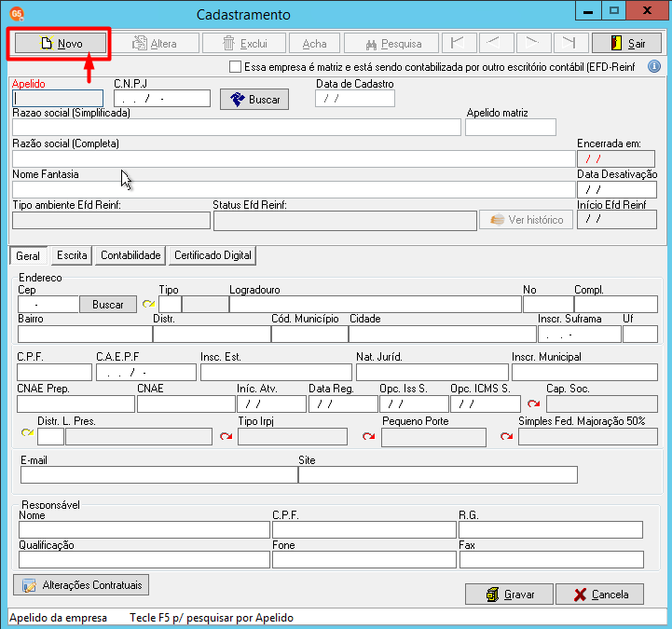This screenshot has width=672, height=629.
Task: Switch to the Escrita tab
Action: (72, 255)
